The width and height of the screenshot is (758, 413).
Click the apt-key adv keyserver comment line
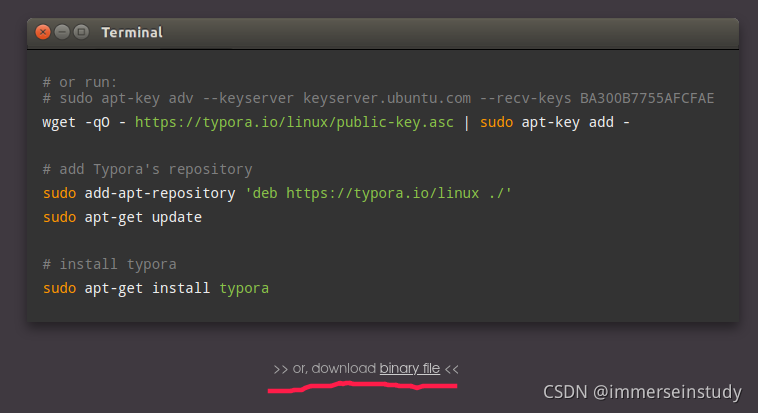click(379, 98)
